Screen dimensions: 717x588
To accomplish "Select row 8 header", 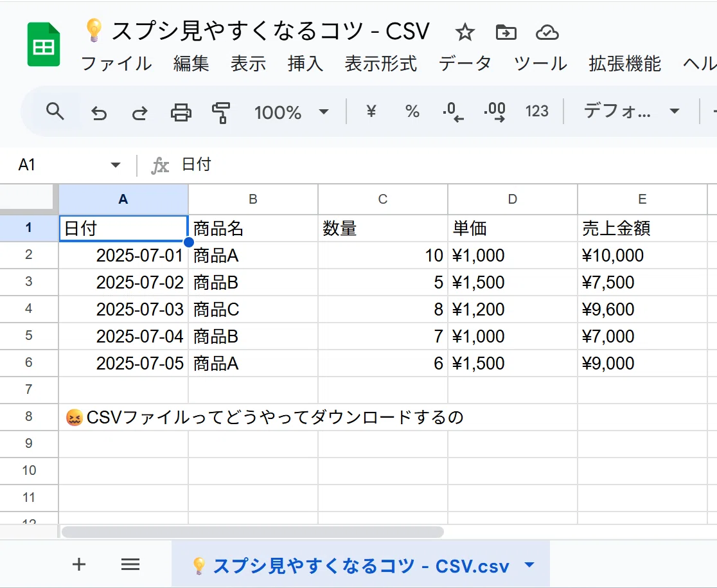I will [x=29, y=416].
